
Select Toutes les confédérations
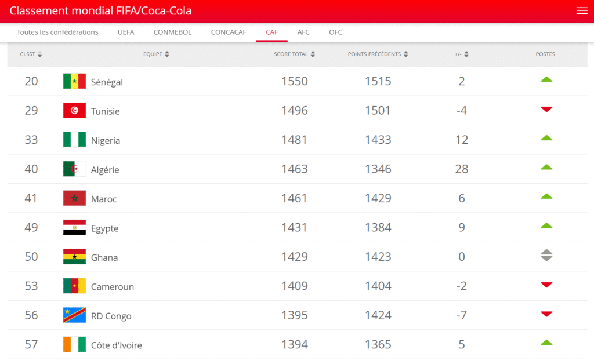click(x=57, y=32)
